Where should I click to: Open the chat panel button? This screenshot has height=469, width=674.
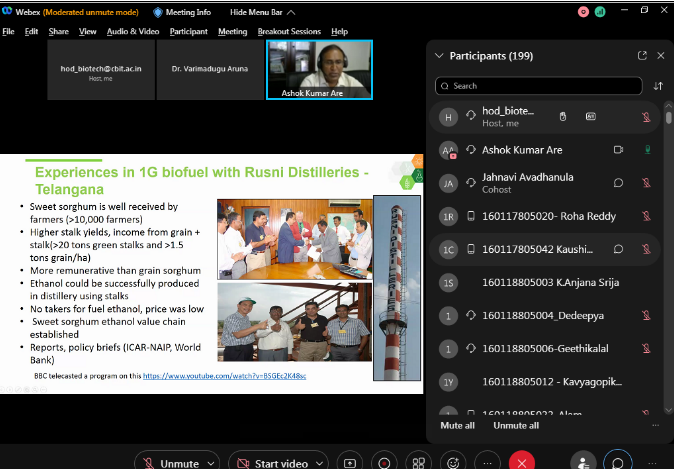point(618,463)
